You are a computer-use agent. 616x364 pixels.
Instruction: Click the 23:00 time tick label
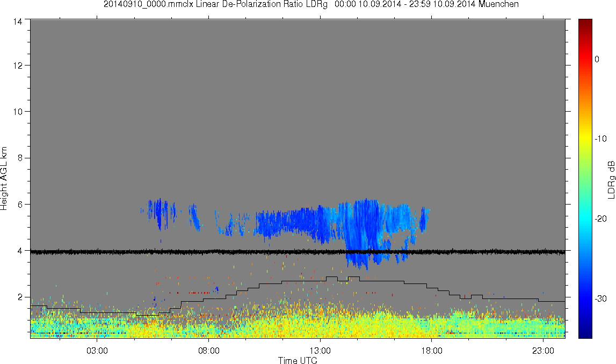[543, 351]
